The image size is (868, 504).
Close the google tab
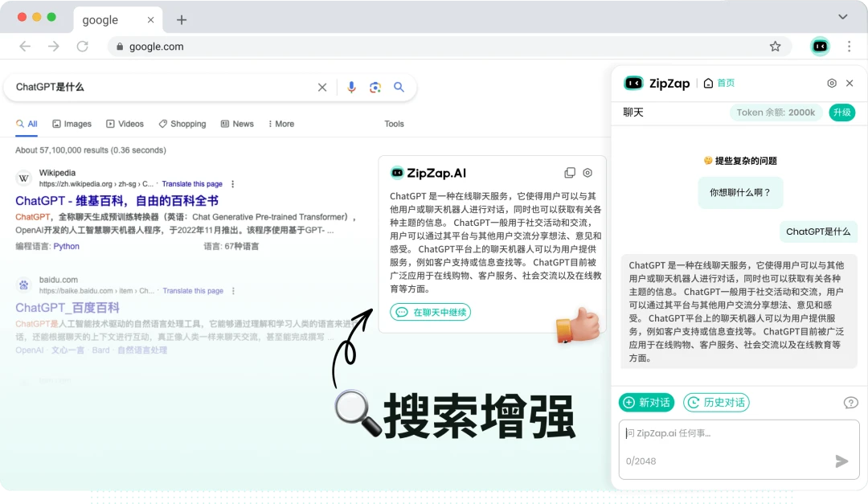pos(150,20)
